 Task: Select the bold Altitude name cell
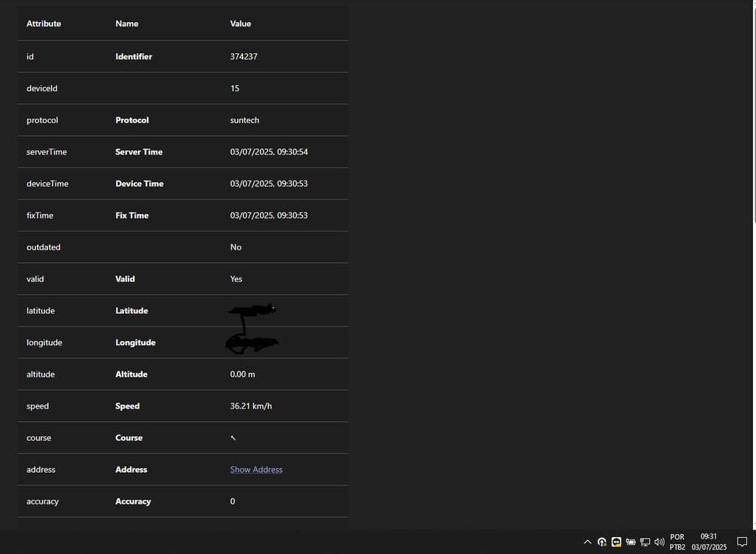click(x=131, y=375)
